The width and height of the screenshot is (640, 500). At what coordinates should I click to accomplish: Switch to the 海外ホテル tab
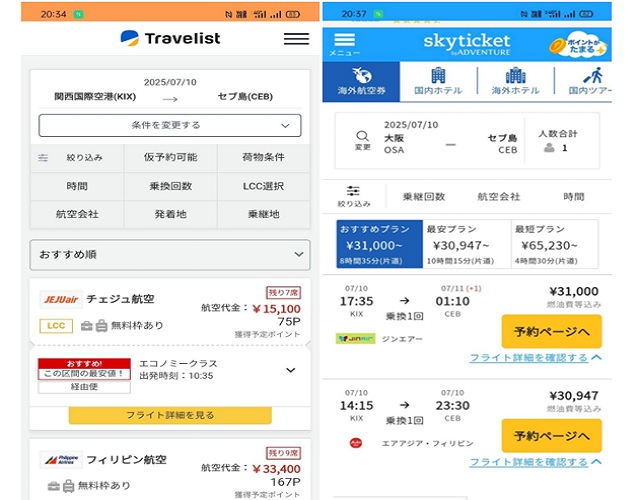(515, 82)
